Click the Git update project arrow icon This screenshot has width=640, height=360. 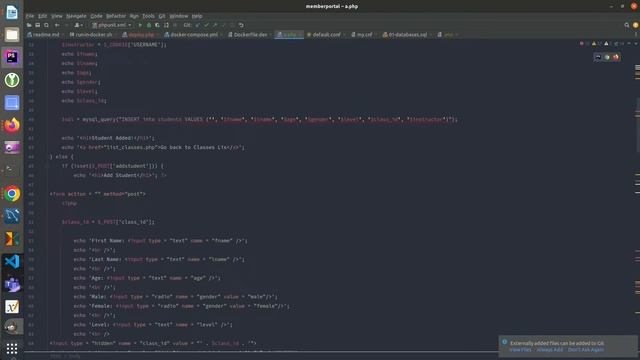click(198, 25)
